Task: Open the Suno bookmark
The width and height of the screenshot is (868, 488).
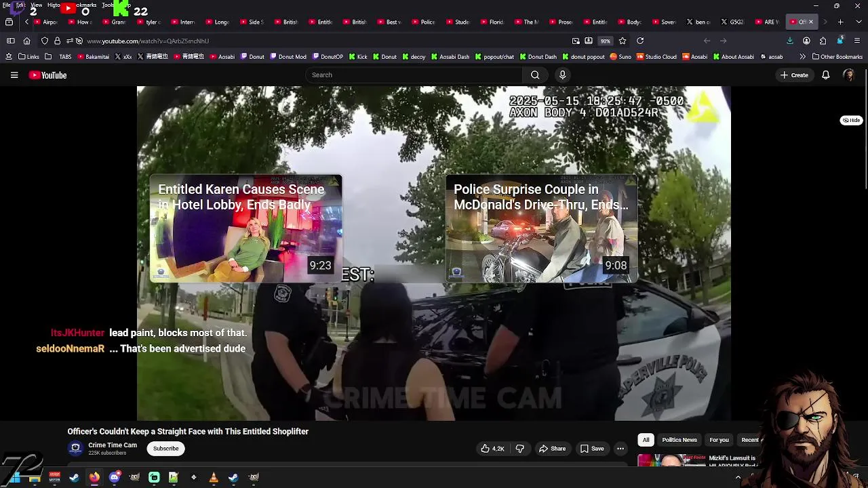Action: [x=620, y=57]
